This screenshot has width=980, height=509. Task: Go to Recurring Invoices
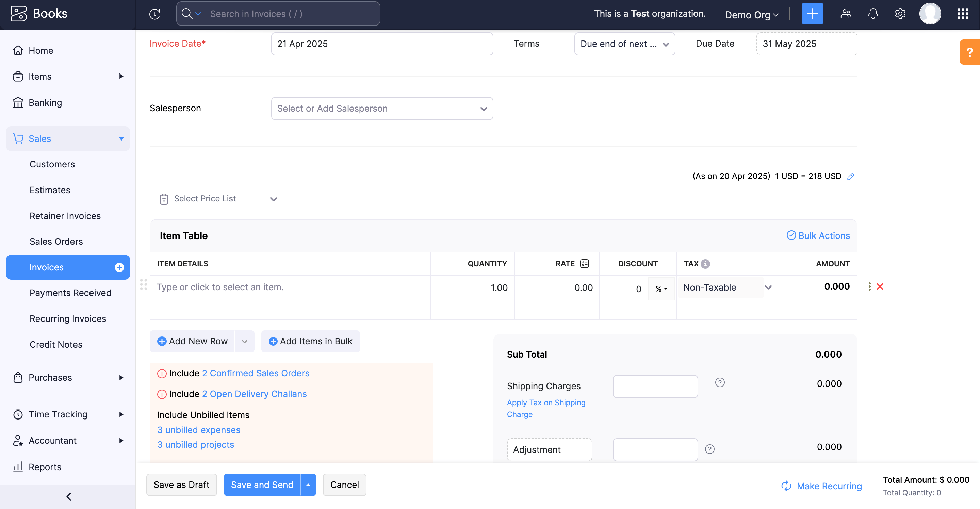[x=68, y=318]
